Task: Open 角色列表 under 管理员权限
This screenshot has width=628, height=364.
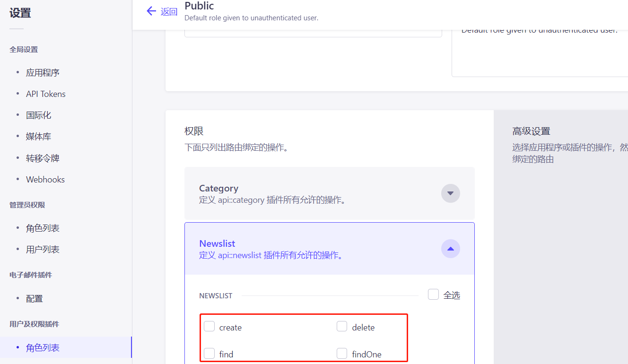Action: [x=43, y=228]
